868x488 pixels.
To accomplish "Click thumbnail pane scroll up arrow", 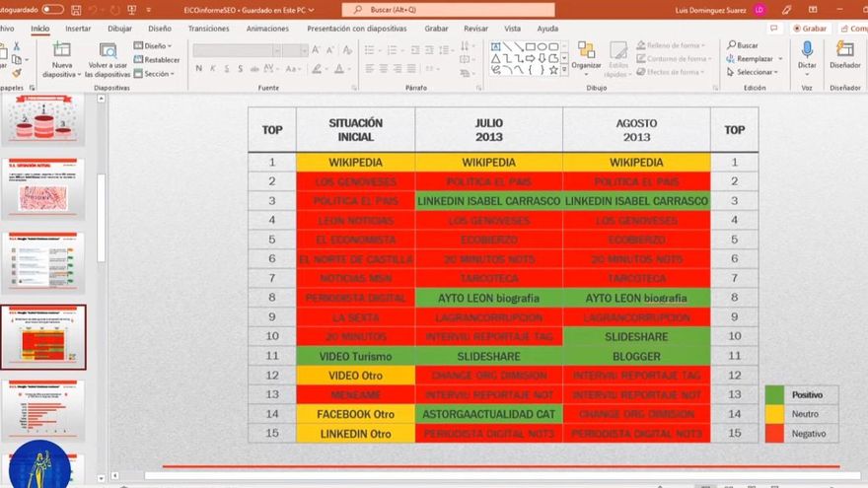I will [x=102, y=99].
